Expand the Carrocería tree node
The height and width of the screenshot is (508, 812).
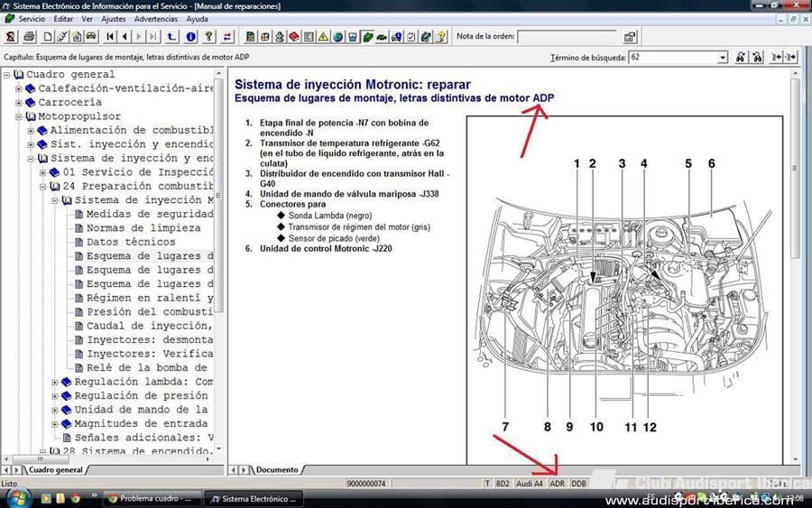point(19,103)
